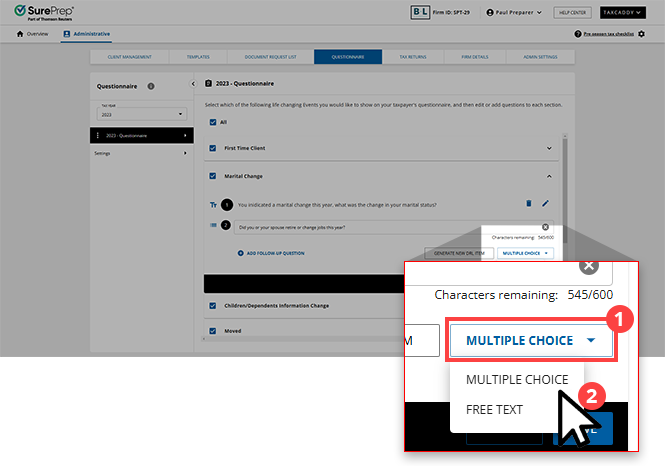Click the Administrative person icon
This screenshot has height=466, width=665.
[67, 34]
